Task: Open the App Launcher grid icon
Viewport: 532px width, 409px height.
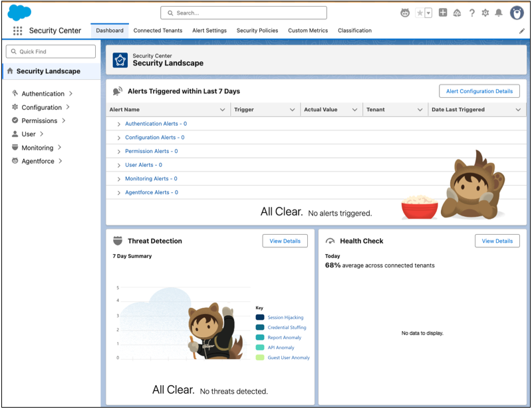Action: [17, 31]
